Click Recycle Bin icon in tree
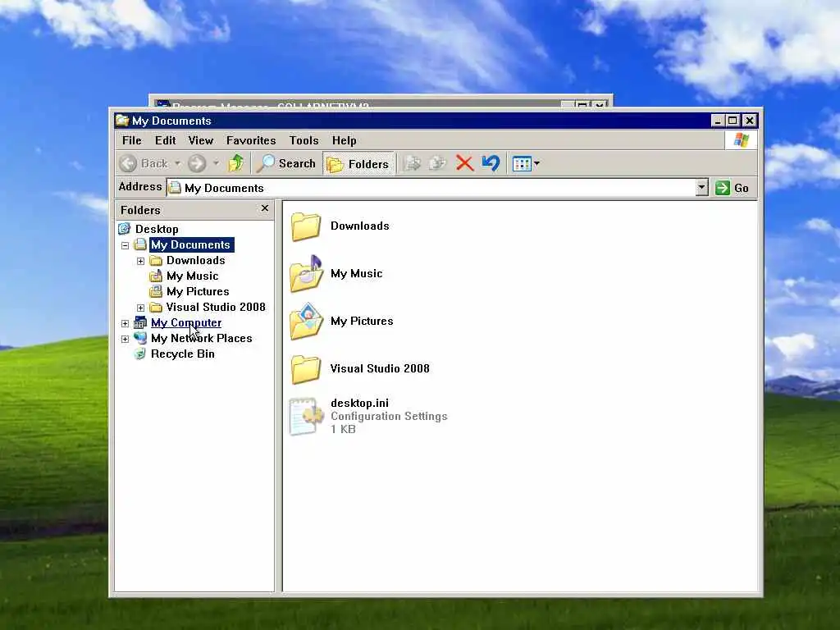Screen dimensions: 840x630 point(139,354)
